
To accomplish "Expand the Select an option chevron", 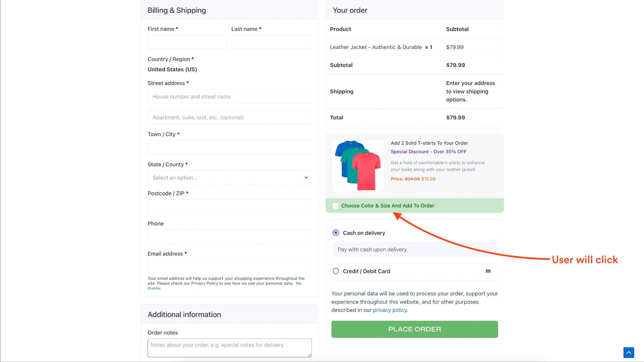I will pyautogui.click(x=306, y=177).
